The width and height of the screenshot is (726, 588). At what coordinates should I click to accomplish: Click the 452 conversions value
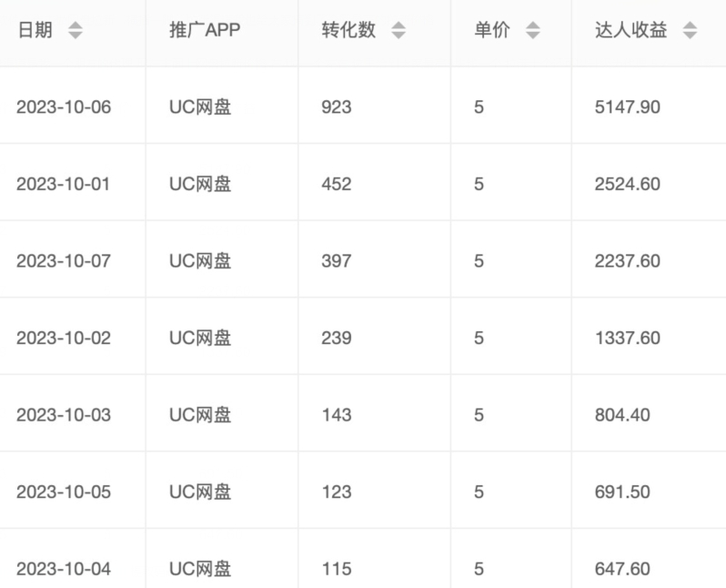tap(337, 184)
